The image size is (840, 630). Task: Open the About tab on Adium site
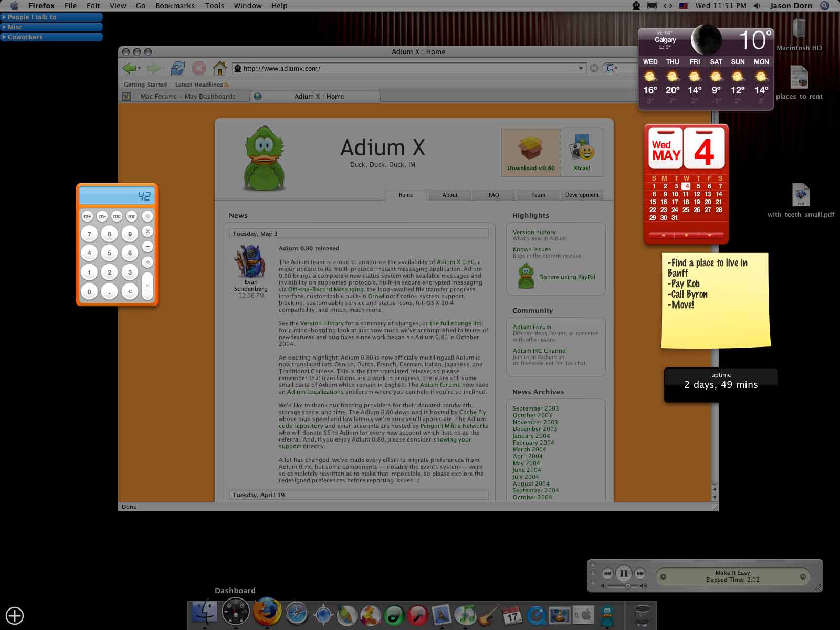(450, 195)
